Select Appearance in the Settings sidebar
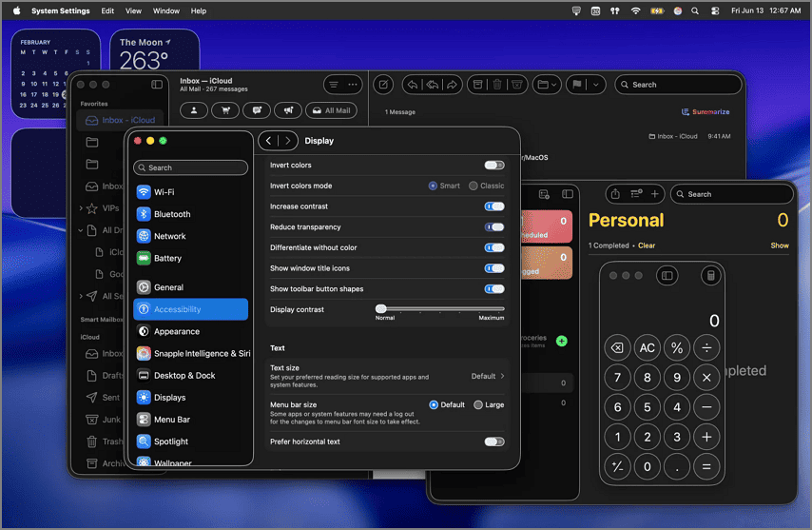Viewport: 812px width, 530px height. 190,331
